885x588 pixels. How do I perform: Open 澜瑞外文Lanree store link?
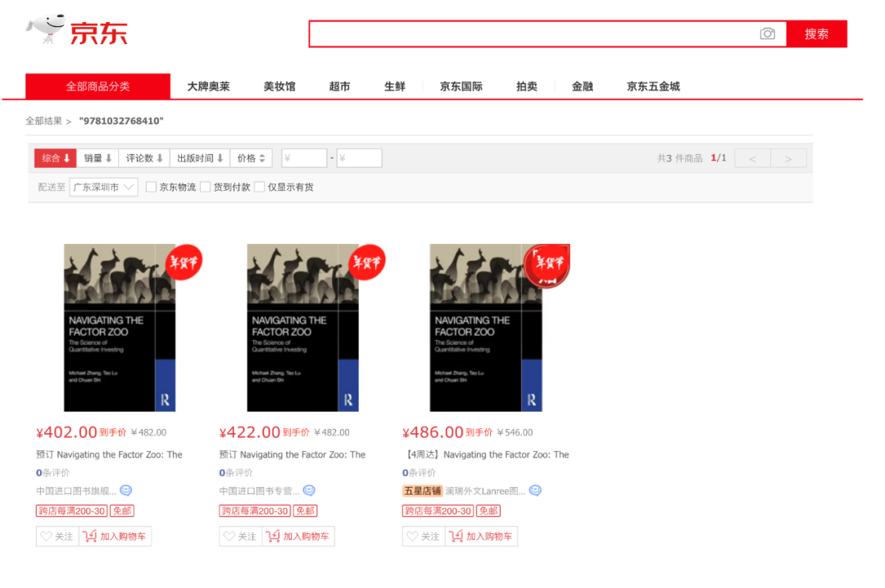pos(485,491)
